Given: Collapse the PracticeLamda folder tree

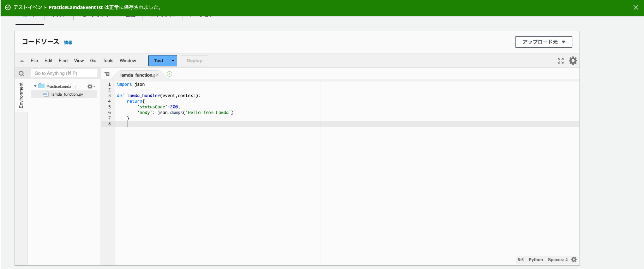Looking at the screenshot, I should [x=35, y=86].
